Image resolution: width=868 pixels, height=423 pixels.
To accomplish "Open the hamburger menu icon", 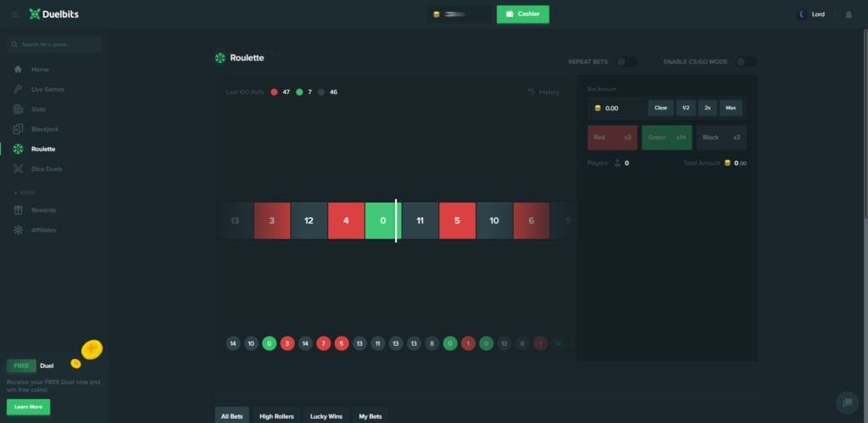I will pyautogui.click(x=15, y=14).
